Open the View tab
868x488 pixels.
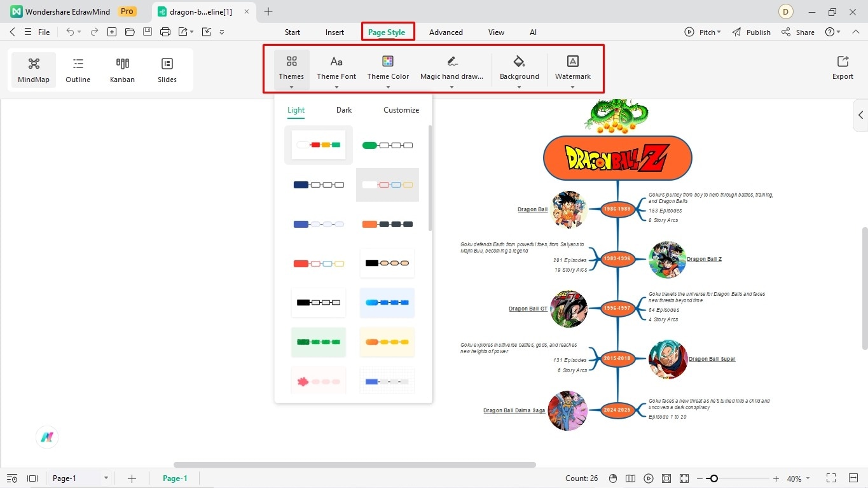[x=496, y=32]
